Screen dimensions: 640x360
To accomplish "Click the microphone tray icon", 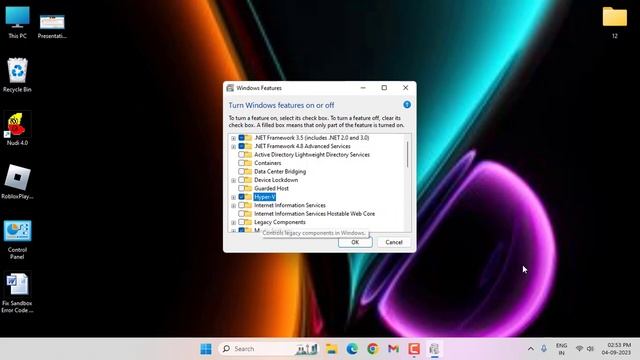I will [x=544, y=349].
